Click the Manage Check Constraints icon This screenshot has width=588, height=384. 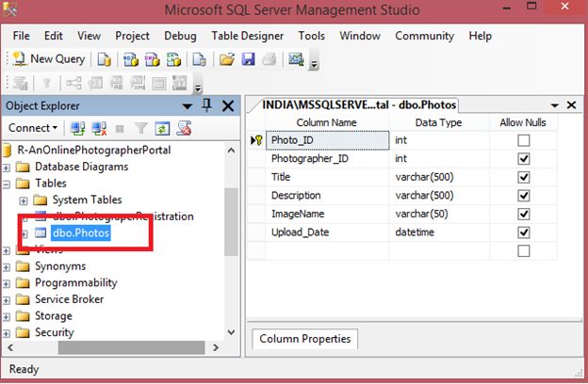pyautogui.click(x=159, y=83)
